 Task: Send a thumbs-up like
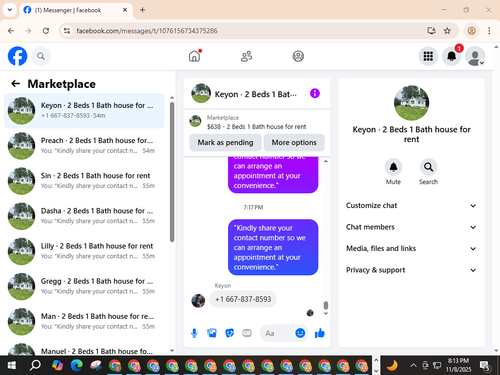click(x=320, y=333)
